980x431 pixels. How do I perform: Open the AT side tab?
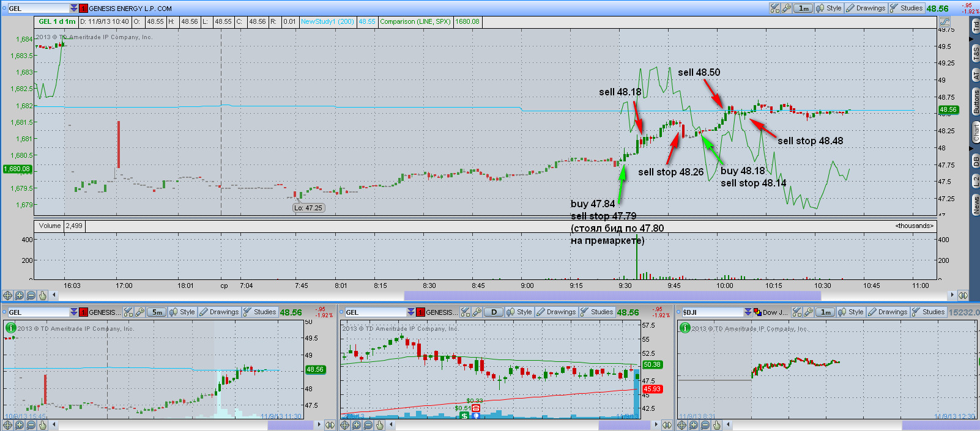975,75
